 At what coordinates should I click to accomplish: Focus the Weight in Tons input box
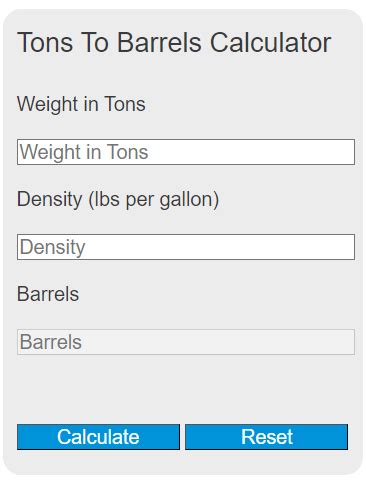186,152
